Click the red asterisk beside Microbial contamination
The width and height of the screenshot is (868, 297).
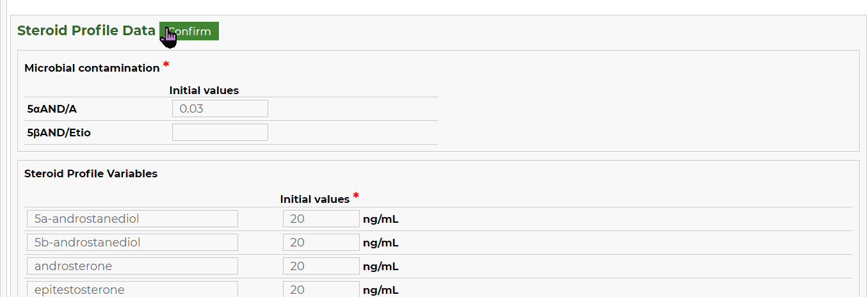click(166, 65)
